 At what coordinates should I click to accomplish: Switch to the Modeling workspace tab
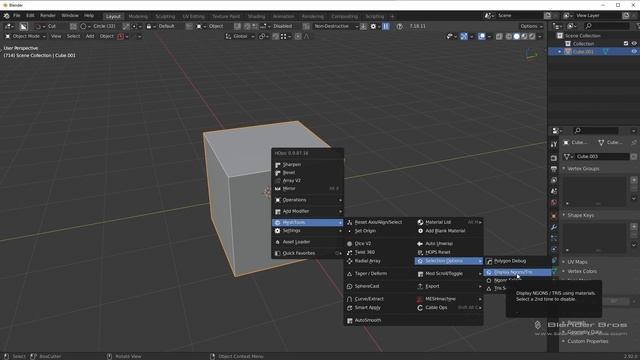pos(138,16)
